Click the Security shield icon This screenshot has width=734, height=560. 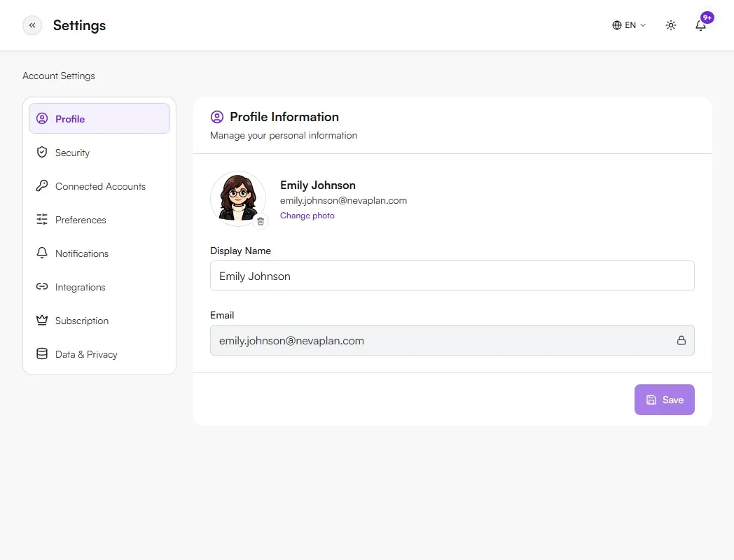(x=42, y=152)
